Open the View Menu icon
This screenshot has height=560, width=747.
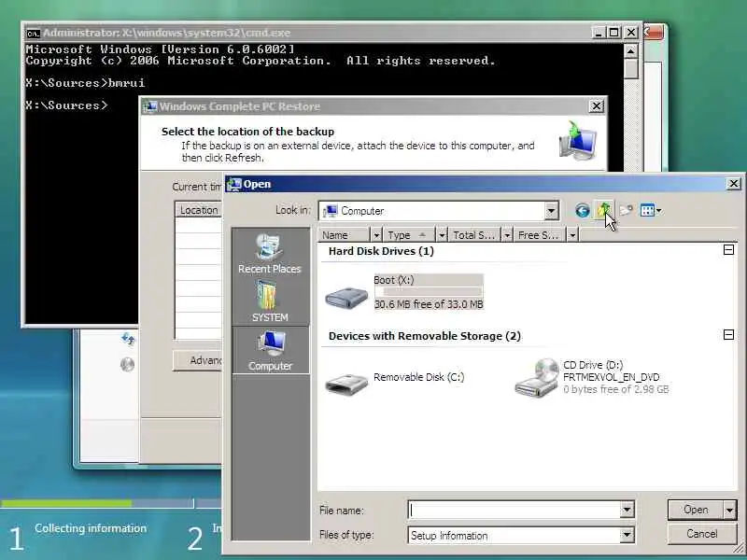(x=651, y=210)
